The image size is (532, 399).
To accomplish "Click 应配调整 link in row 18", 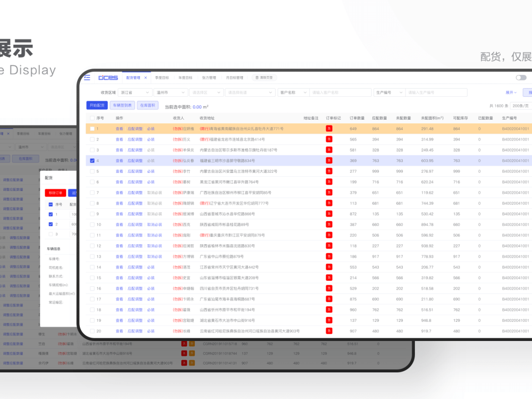I will (135, 310).
